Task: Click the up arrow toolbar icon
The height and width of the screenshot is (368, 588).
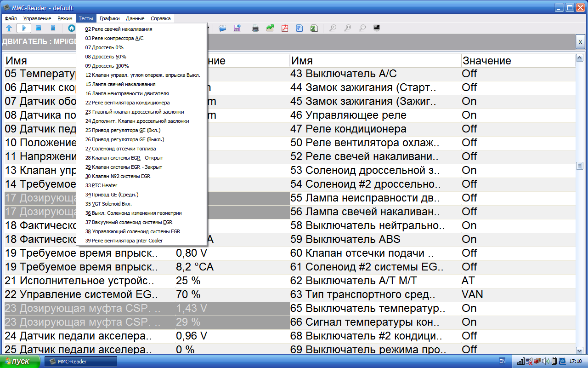Action: click(x=9, y=28)
